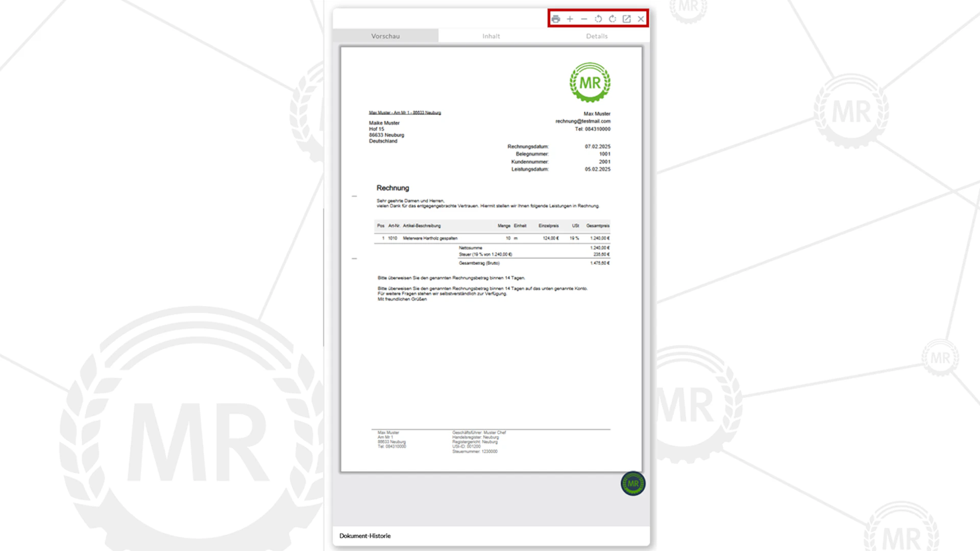This screenshot has width=980, height=551.
Task: Select the Belegnummer value 1001
Action: tap(605, 154)
